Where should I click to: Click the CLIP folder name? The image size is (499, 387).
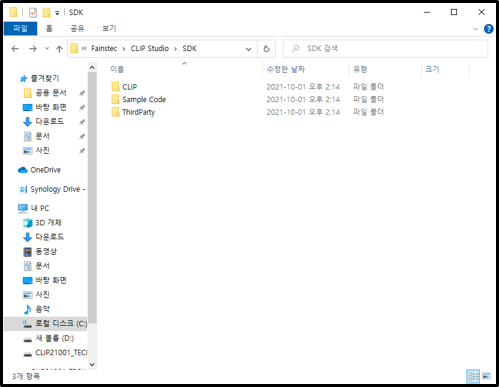(x=130, y=87)
